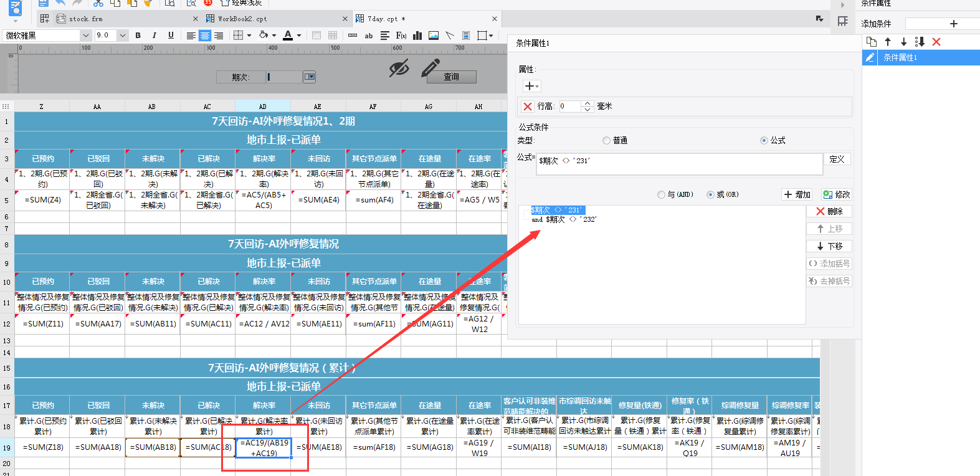Open the 微软雅黑 font dropdown
Image resolution: width=980 pixels, height=476 pixels.
point(86,36)
